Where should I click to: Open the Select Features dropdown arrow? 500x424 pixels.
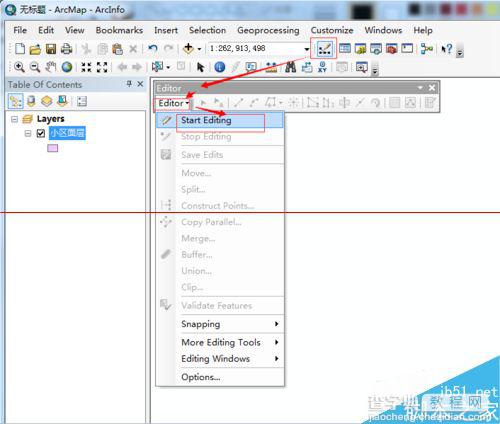168,67
